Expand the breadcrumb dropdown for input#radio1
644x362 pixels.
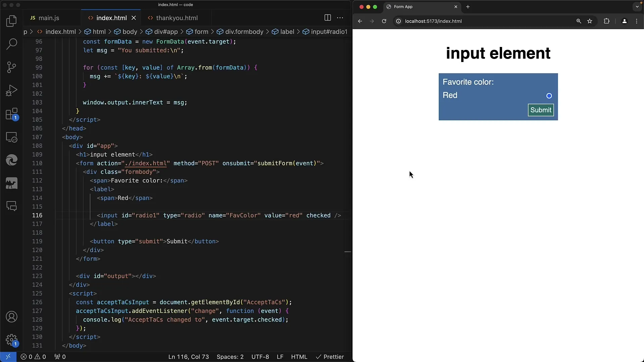tap(329, 32)
